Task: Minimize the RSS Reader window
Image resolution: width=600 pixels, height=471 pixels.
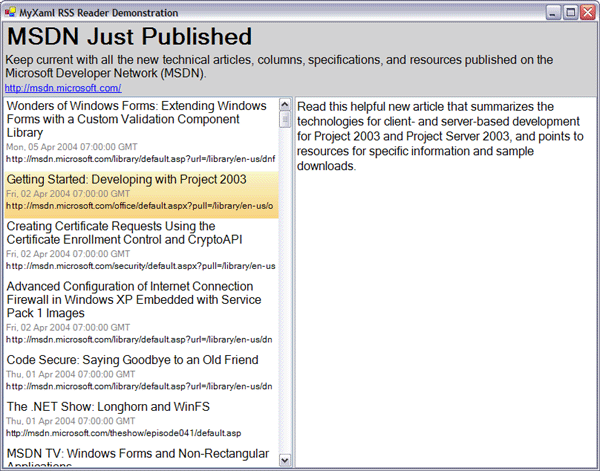Action: [x=553, y=12]
